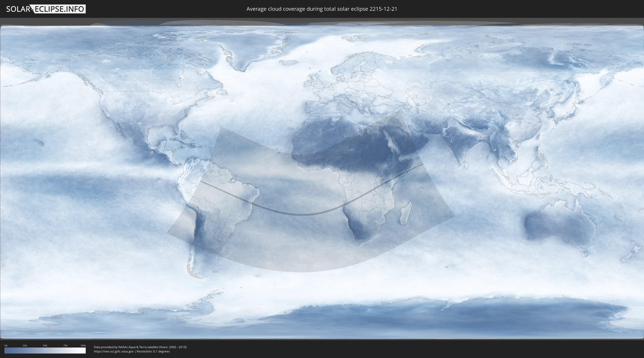
Task: Click the 50% legend label
Action: [x=45, y=345]
